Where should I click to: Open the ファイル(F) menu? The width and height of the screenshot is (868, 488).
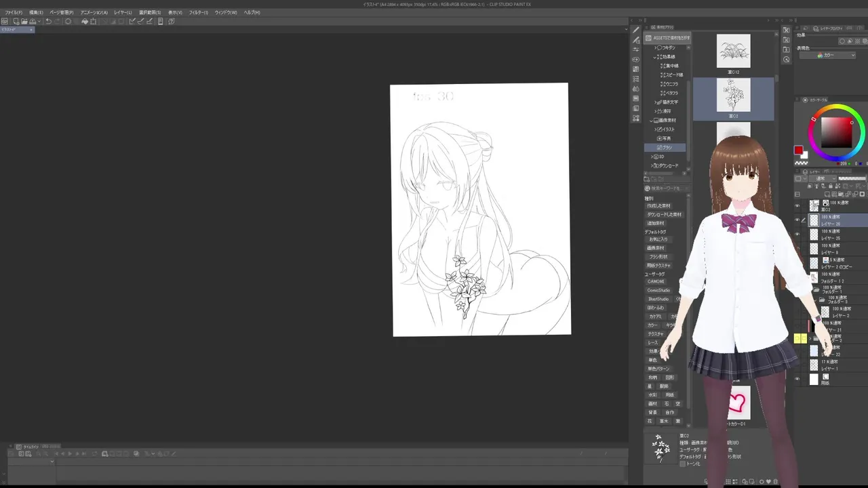pos(14,12)
